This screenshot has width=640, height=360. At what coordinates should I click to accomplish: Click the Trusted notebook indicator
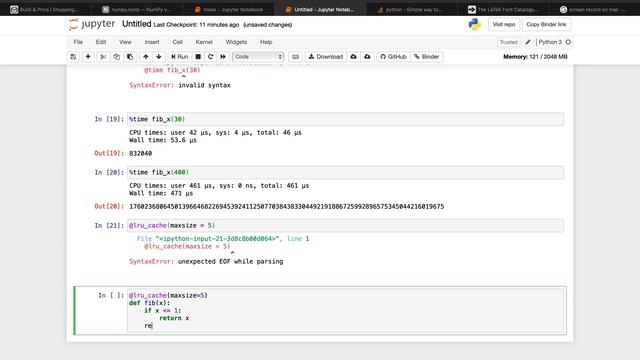point(509,42)
